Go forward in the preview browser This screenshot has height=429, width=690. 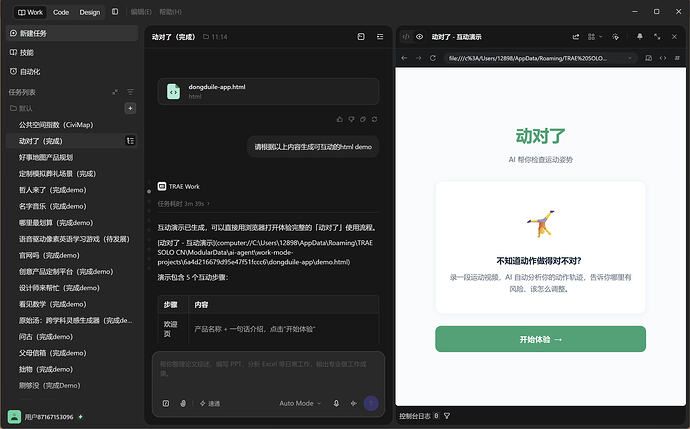click(x=418, y=58)
